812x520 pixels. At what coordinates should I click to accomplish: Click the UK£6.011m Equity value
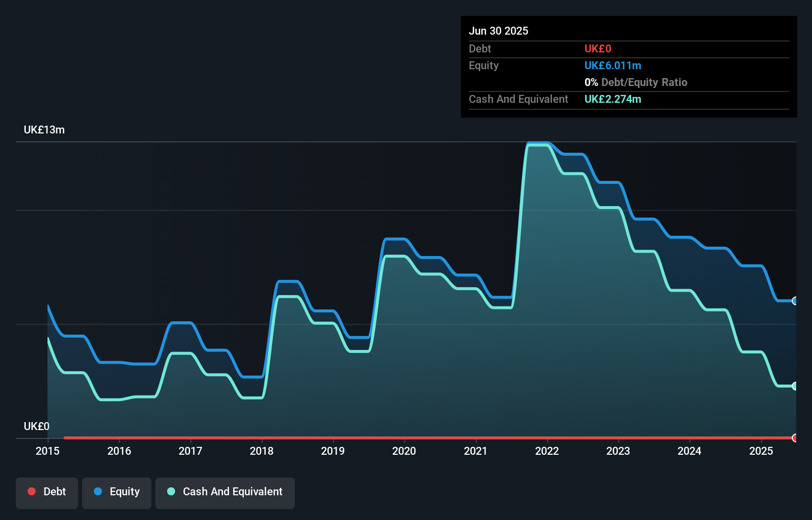613,65
